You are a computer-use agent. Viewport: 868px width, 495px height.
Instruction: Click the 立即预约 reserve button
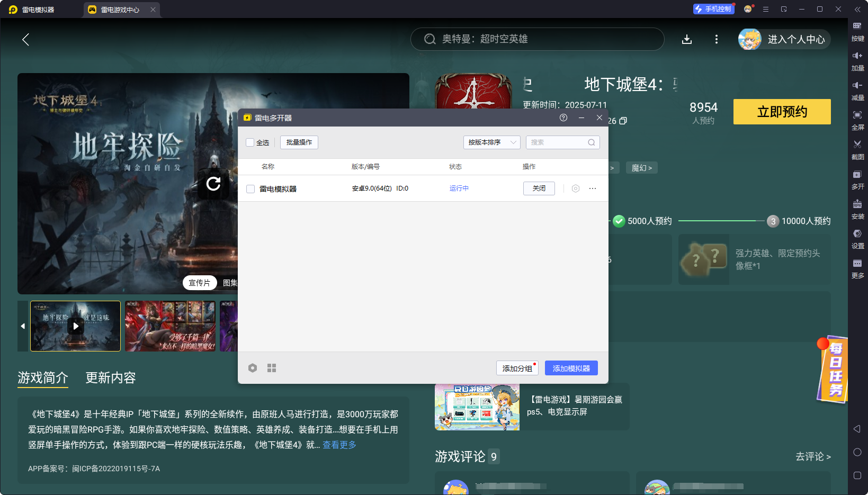click(782, 112)
